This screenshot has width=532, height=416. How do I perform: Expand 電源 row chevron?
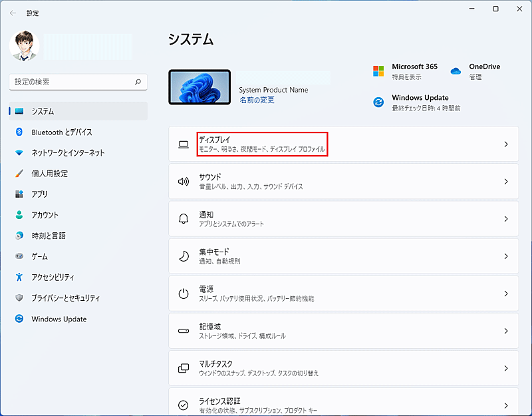pos(506,294)
